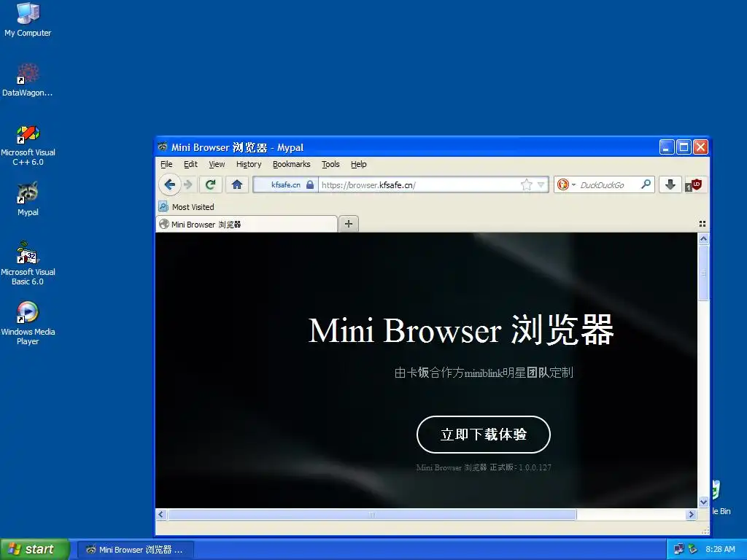The width and height of the screenshot is (747, 560).
Task: Open the Help menu
Action: (359, 164)
